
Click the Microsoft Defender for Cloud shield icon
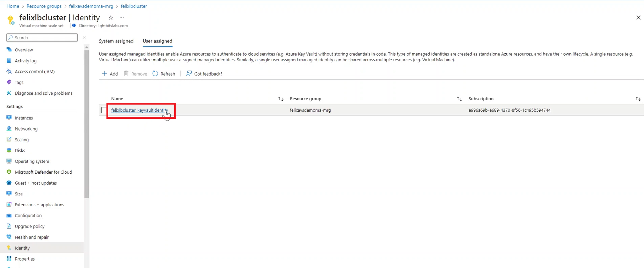(9, 172)
